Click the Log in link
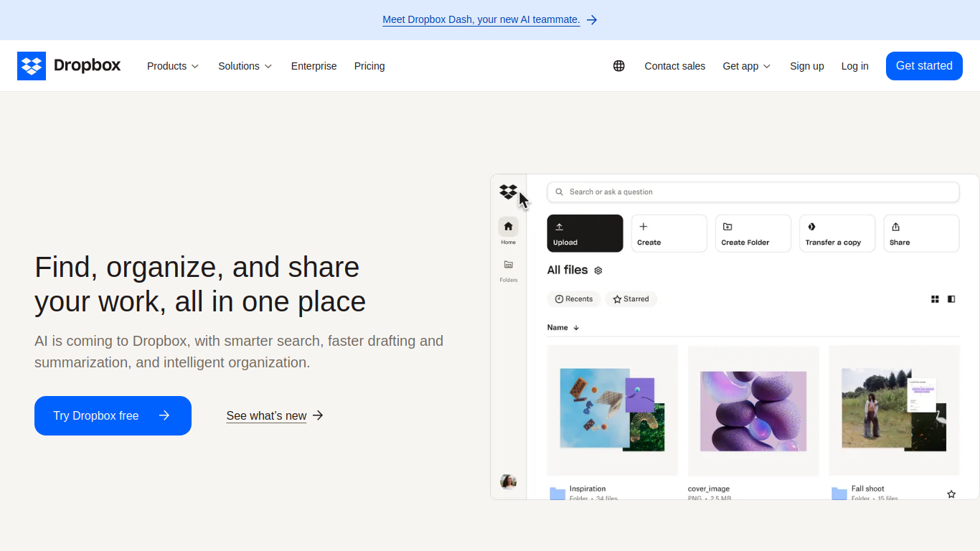The height and width of the screenshot is (551, 980). pos(854,66)
